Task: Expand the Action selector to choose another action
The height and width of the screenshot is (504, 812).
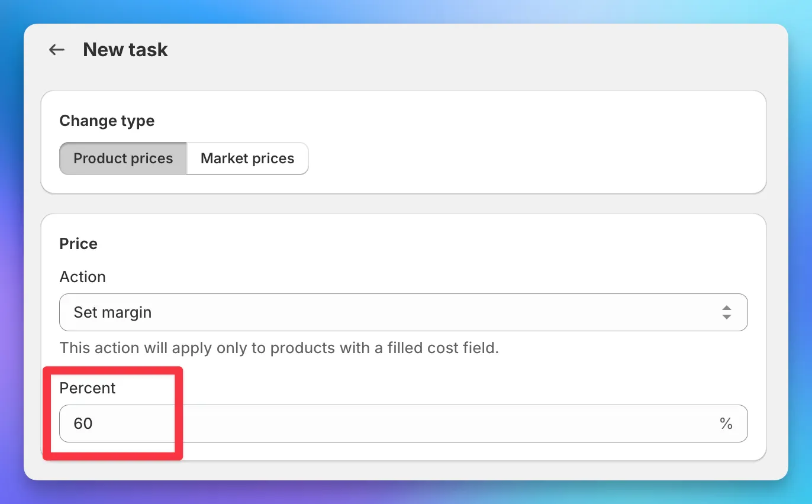Action: tap(404, 312)
